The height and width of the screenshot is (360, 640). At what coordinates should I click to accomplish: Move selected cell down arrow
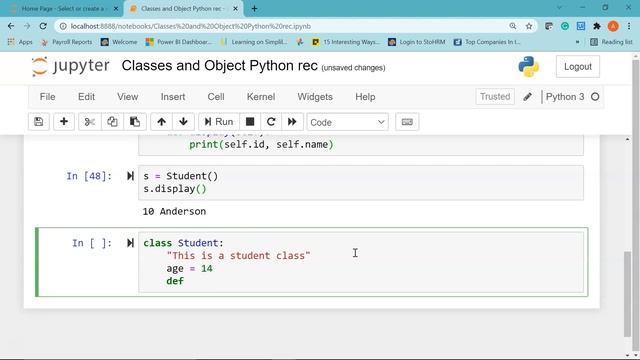pos(183,122)
